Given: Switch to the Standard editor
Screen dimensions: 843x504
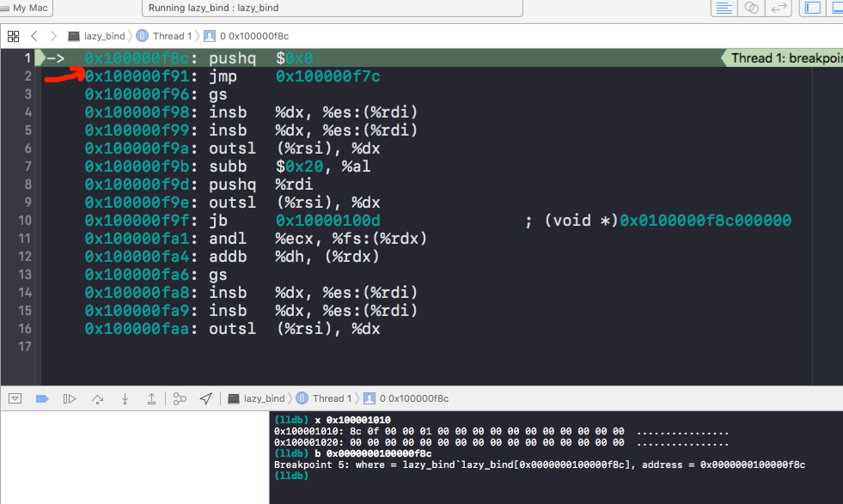Looking at the screenshot, I should (x=724, y=8).
